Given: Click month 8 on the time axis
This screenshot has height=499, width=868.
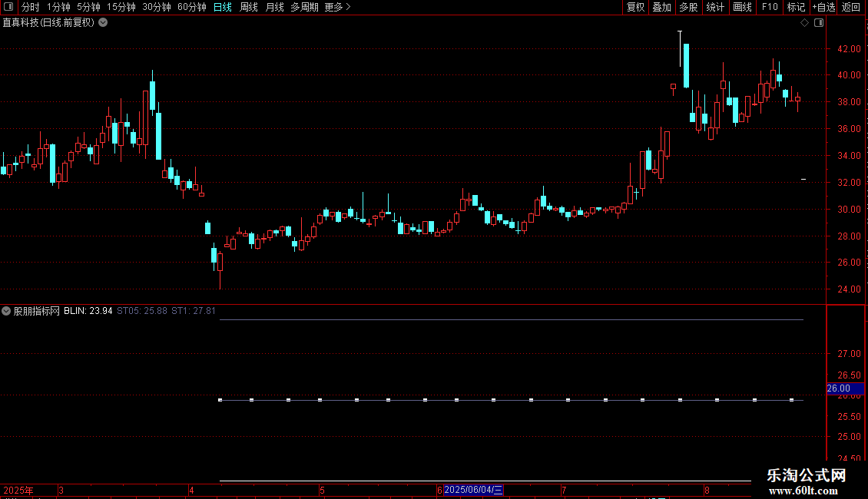Looking at the screenshot, I should tap(707, 490).
